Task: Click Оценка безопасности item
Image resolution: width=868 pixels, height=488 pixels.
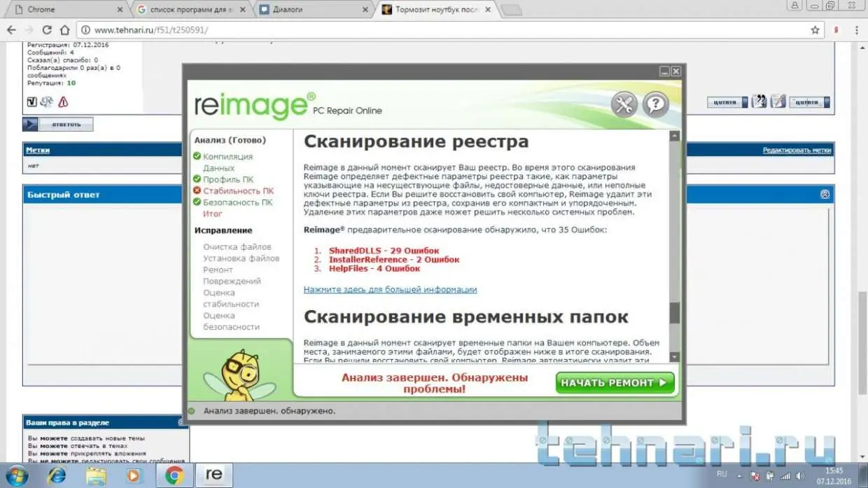Action: click(232, 321)
